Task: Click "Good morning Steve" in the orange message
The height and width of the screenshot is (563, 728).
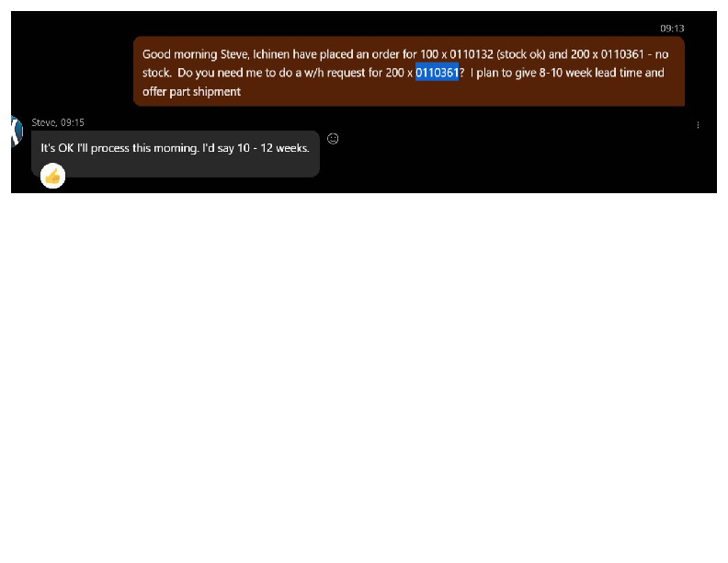Action: click(x=196, y=54)
